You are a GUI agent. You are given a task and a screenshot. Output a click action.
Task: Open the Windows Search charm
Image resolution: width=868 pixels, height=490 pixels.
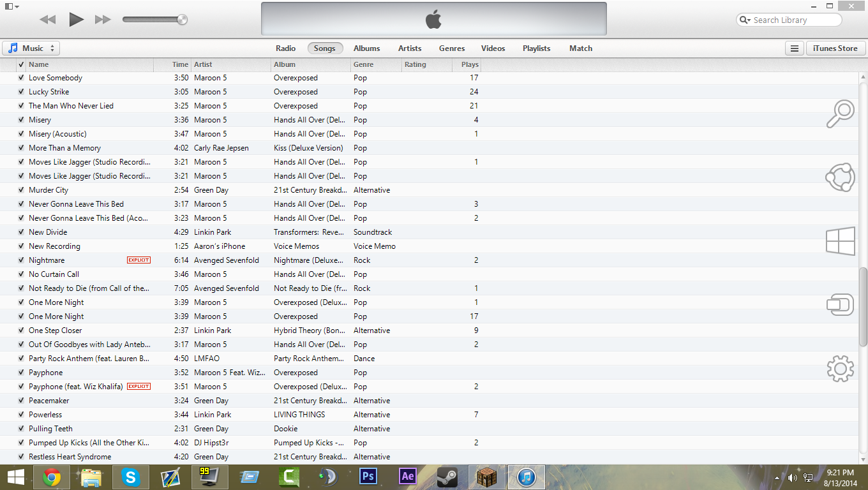840,115
